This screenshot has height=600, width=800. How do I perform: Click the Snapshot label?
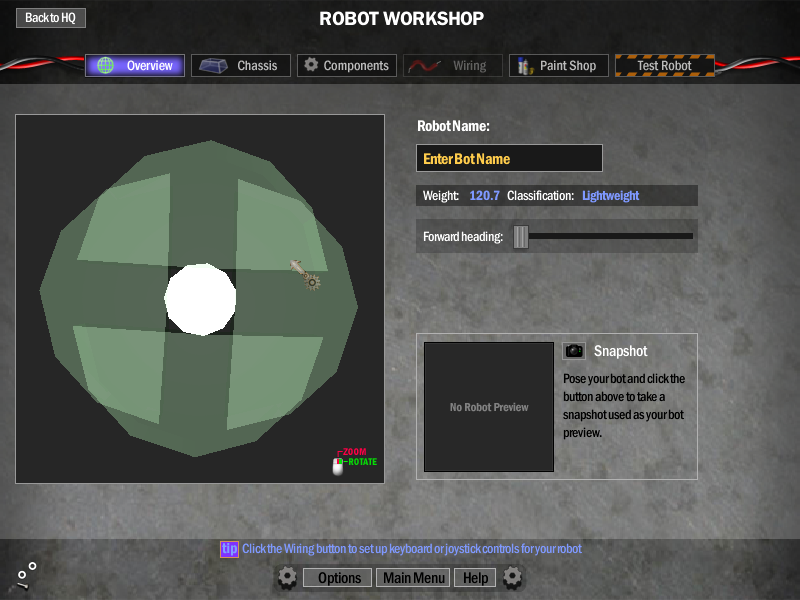click(620, 351)
